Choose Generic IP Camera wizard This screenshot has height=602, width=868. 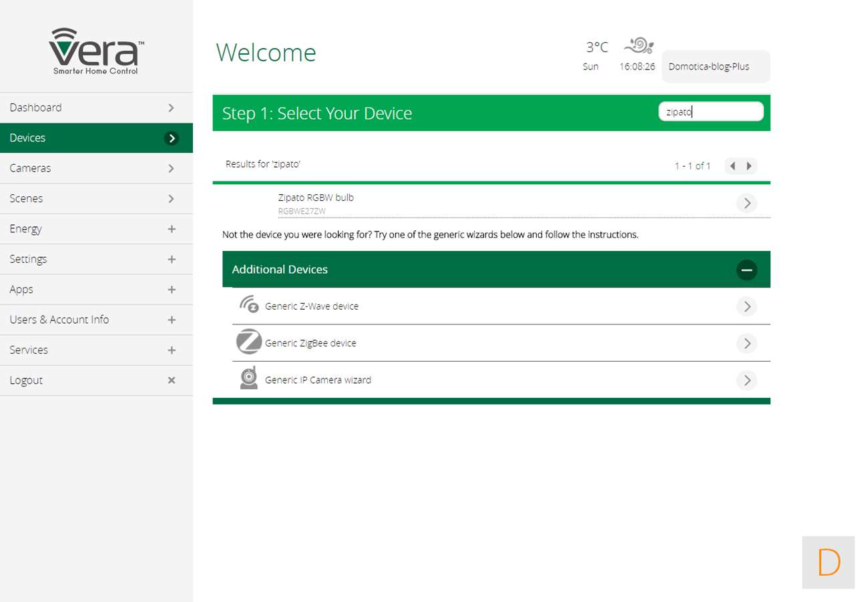[x=318, y=380]
